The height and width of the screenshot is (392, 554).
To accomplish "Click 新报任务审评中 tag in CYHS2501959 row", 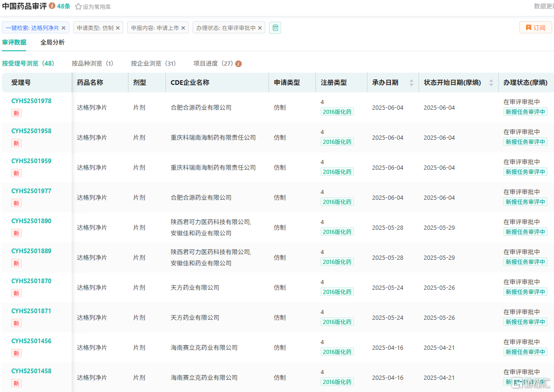I will 525,172.
